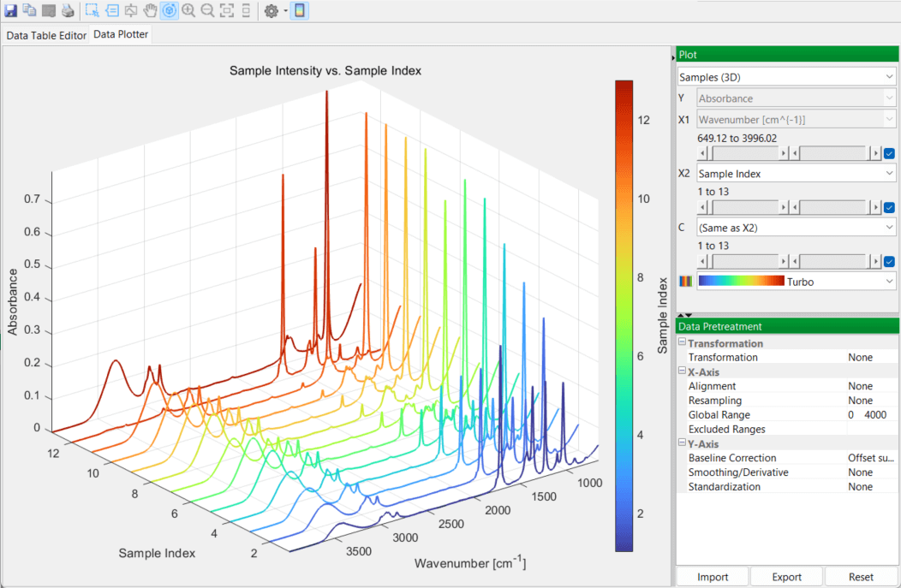Uncheck the wavenumber range checkbox
The height and width of the screenshot is (588, 901).
click(889, 153)
